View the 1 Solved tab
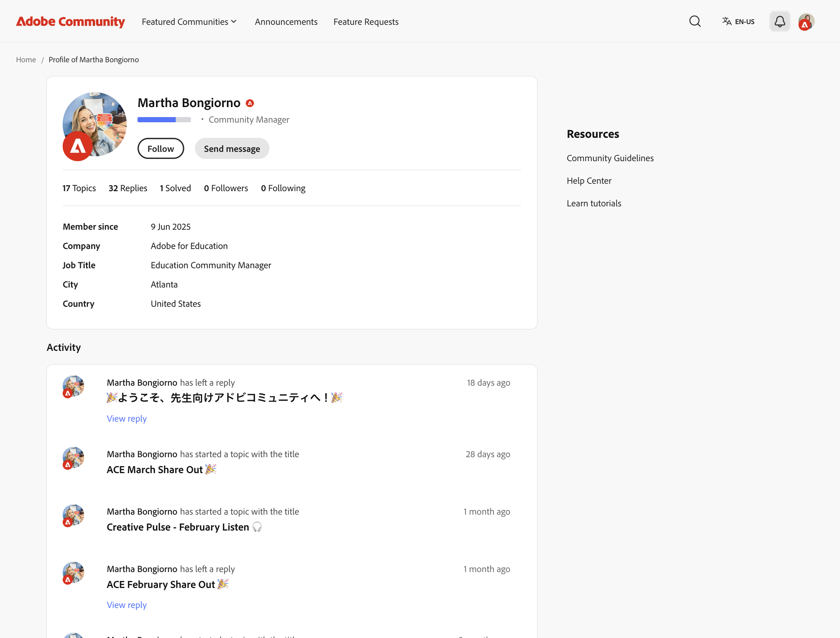The image size is (840, 638). pyautogui.click(x=175, y=188)
